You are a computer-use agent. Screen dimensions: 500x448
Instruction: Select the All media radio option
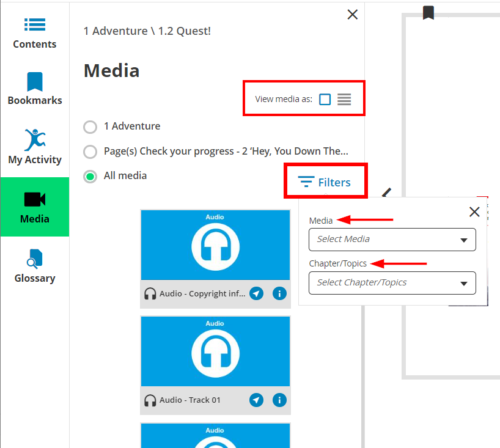90,176
